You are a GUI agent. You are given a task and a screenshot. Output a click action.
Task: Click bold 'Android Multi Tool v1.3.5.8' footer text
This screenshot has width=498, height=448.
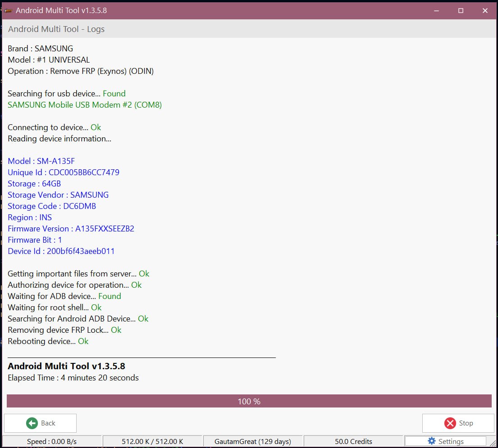pos(66,366)
